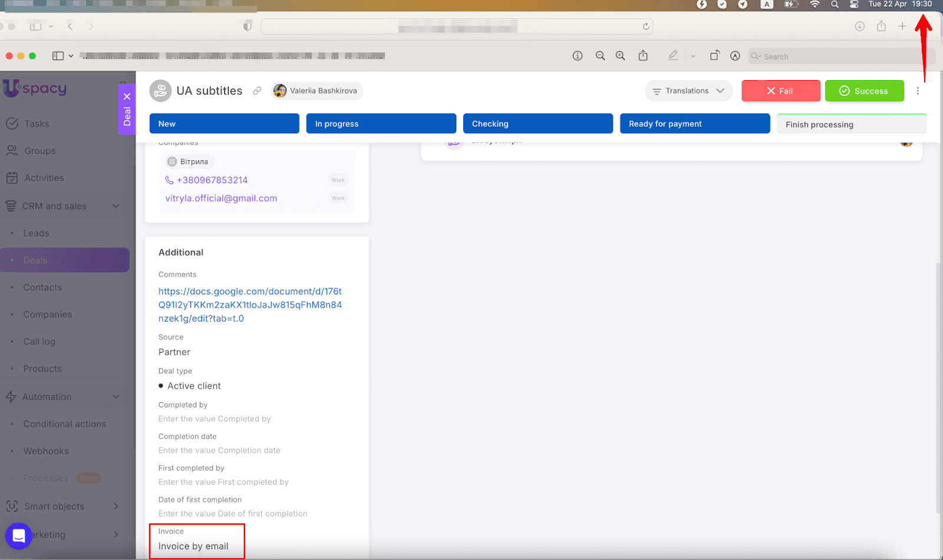The width and height of the screenshot is (943, 560).
Task: Collapse the Automation sidebar section
Action: [116, 397]
